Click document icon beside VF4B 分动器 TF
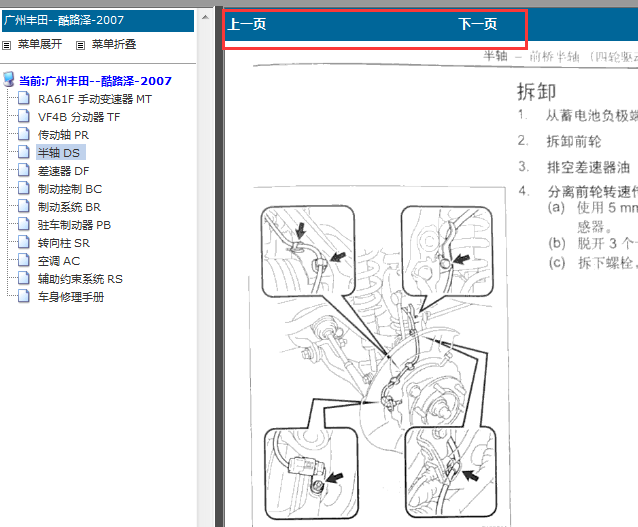Screen dimensions: 638x527 click(x=24, y=116)
